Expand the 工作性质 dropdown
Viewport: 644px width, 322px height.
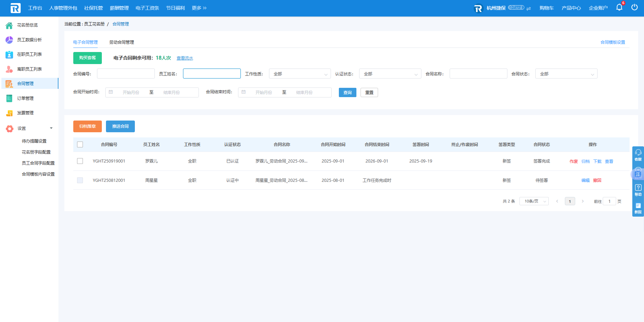point(300,74)
